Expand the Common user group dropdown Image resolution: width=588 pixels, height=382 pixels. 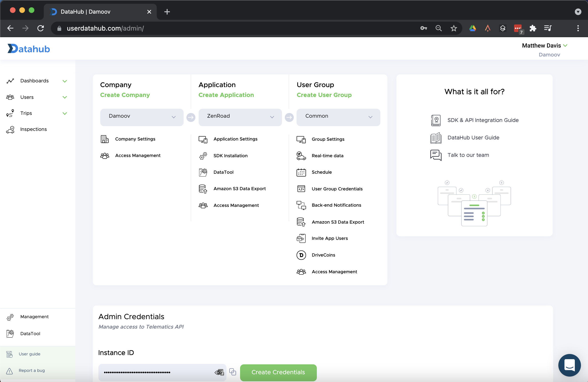point(338,117)
